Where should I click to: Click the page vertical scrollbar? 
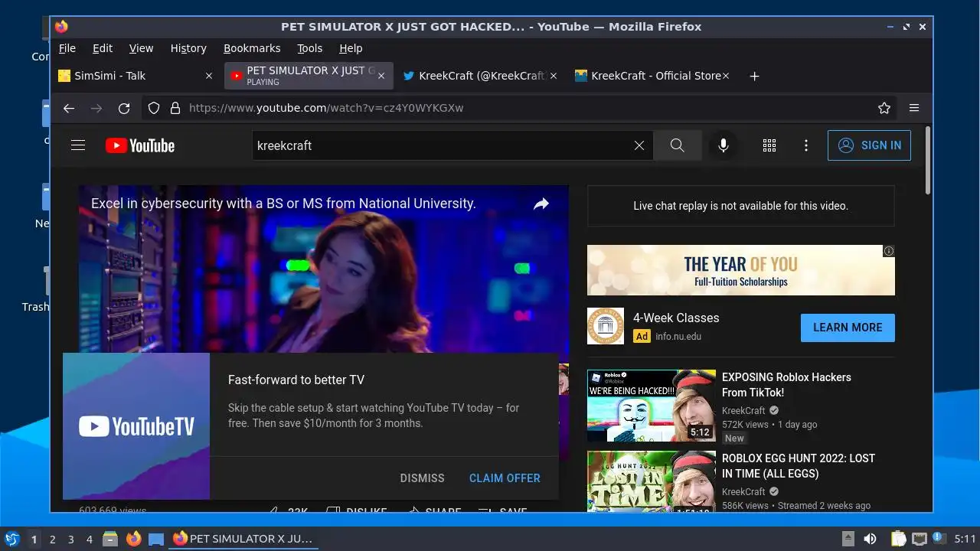928,161
